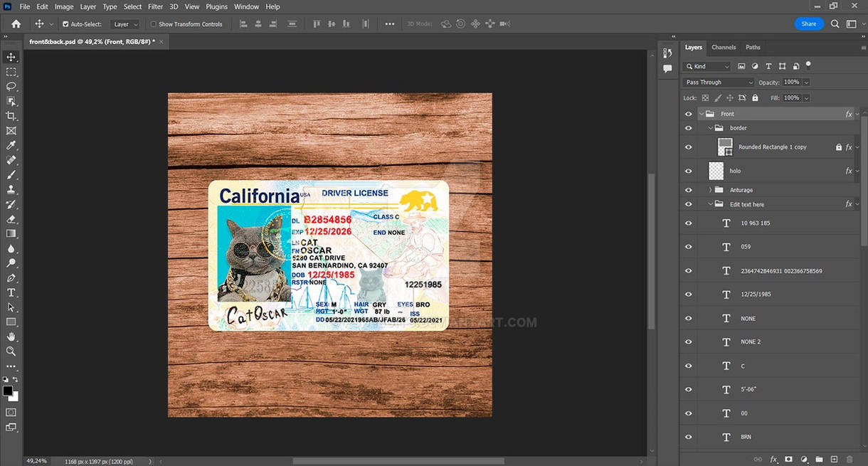Click the Opacity 100% input field

(792, 83)
